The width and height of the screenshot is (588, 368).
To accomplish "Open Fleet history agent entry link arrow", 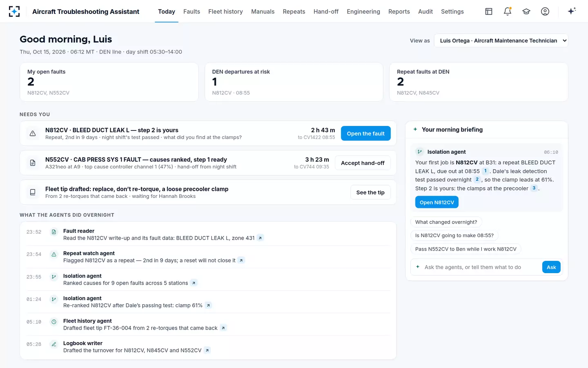I will [223, 328].
